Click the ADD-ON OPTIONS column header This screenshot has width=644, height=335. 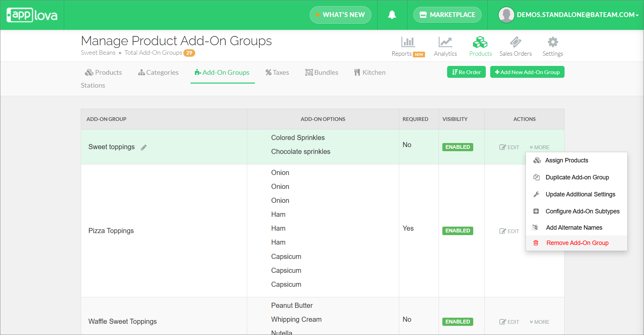tap(323, 119)
